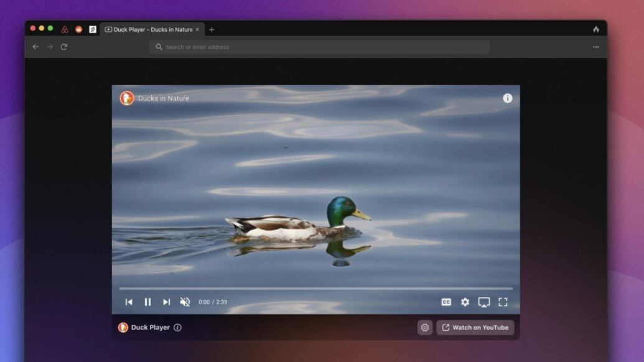This screenshot has height=362, width=644.
Task: Switch to the pinned Airbnb tab
Action: 65,29
